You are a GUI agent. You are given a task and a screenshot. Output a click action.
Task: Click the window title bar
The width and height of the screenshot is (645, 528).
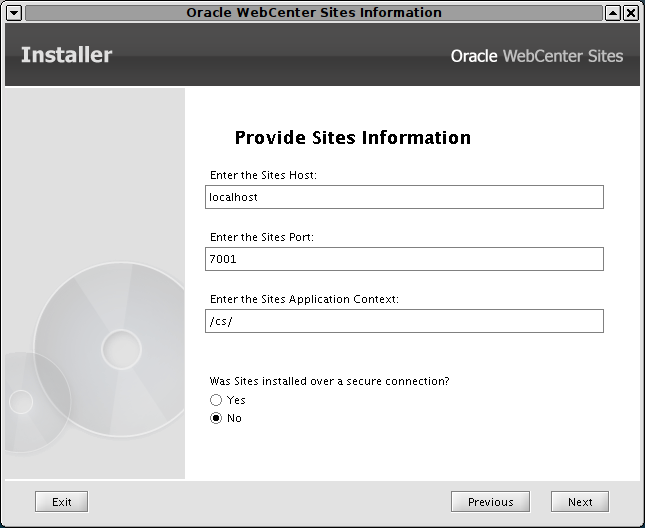(314, 13)
